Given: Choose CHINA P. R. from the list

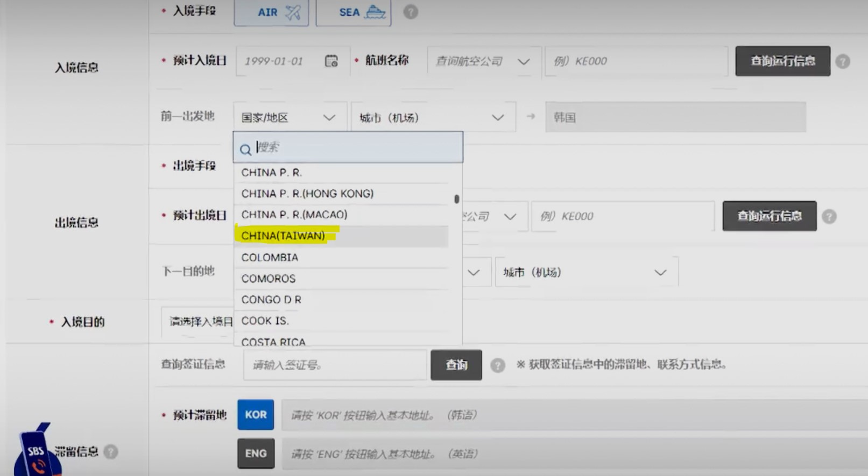Looking at the screenshot, I should coord(272,173).
